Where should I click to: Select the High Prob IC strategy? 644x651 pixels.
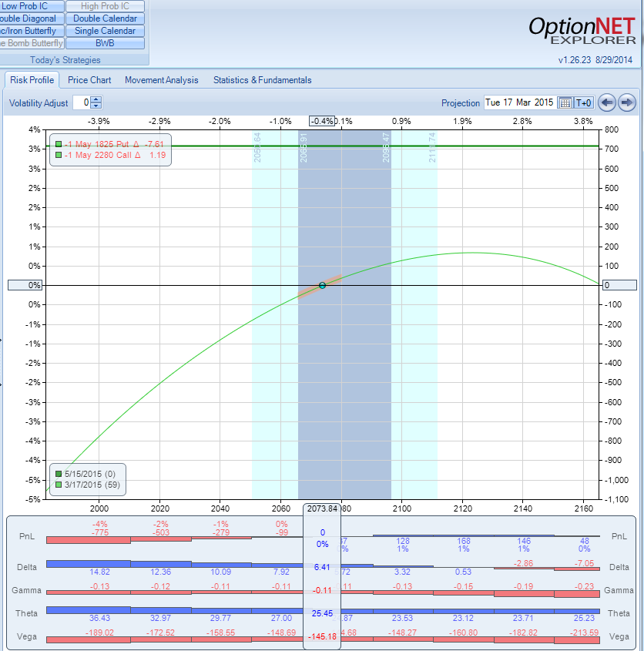click(105, 6)
